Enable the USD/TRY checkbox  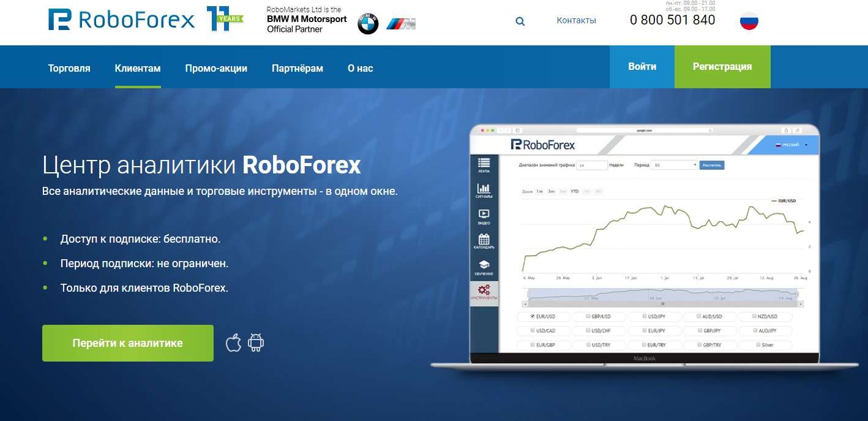588,344
